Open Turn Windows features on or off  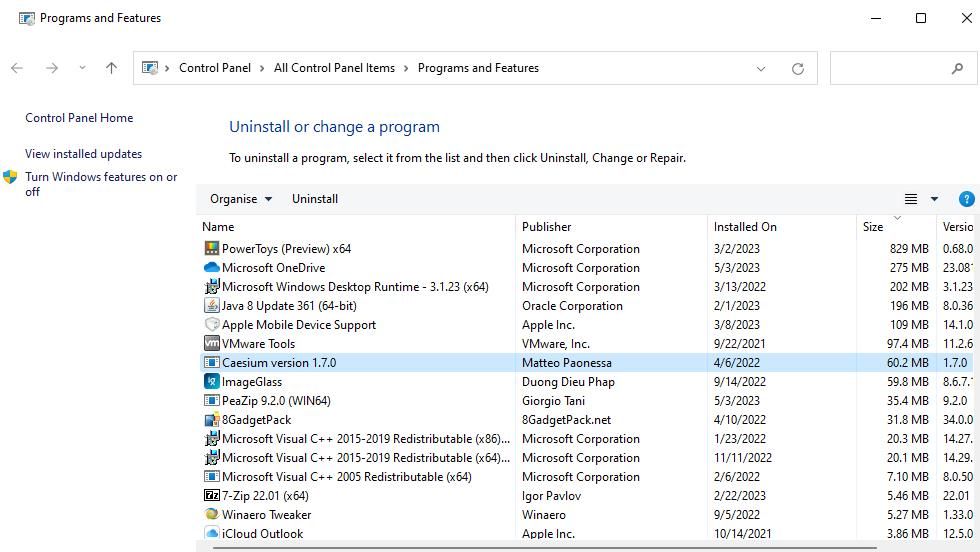point(101,184)
